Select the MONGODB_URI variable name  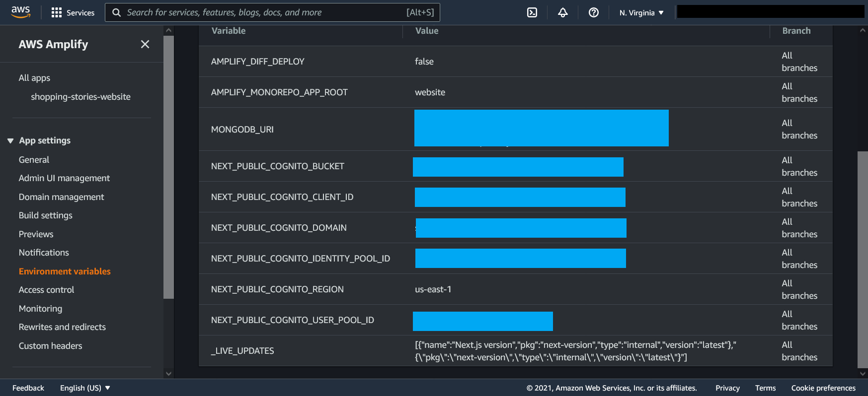pyautogui.click(x=242, y=130)
